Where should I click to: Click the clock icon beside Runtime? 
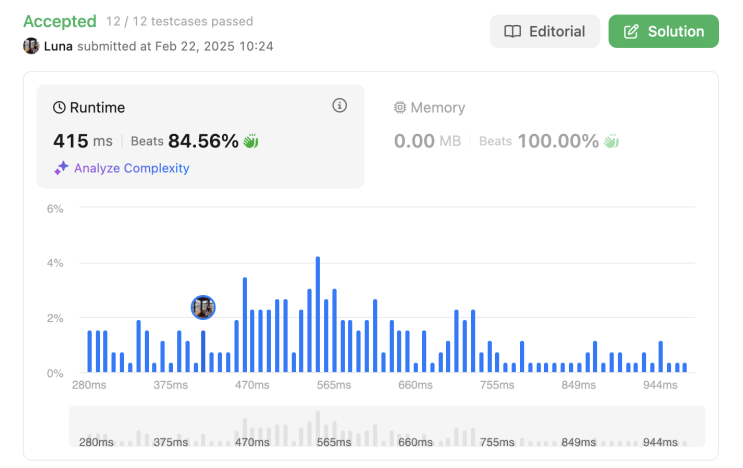(59, 107)
